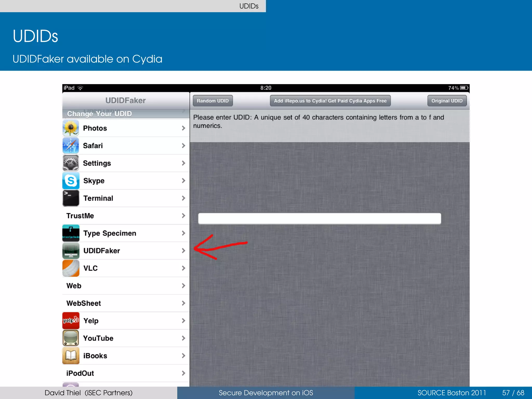Select the Web list entry
532x399 pixels.
(74, 286)
